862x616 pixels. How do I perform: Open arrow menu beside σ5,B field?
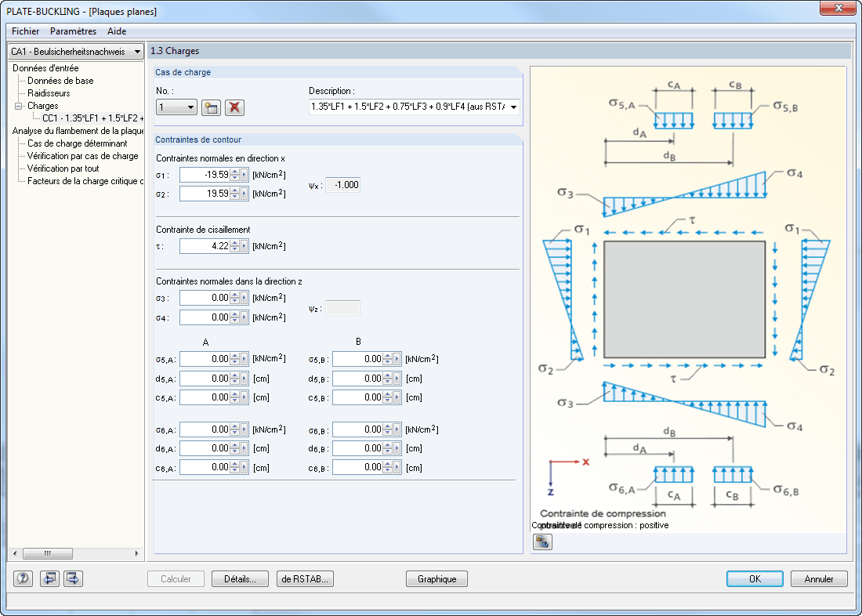tap(397, 359)
